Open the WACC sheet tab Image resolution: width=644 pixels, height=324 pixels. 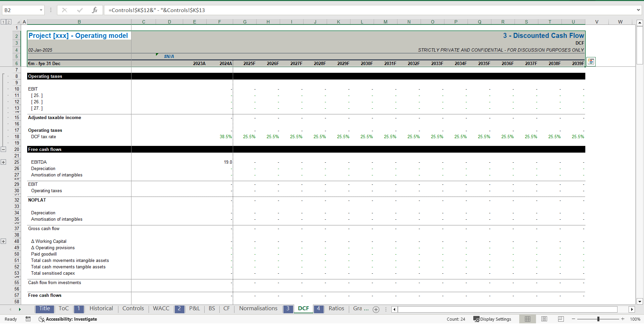pos(161,309)
